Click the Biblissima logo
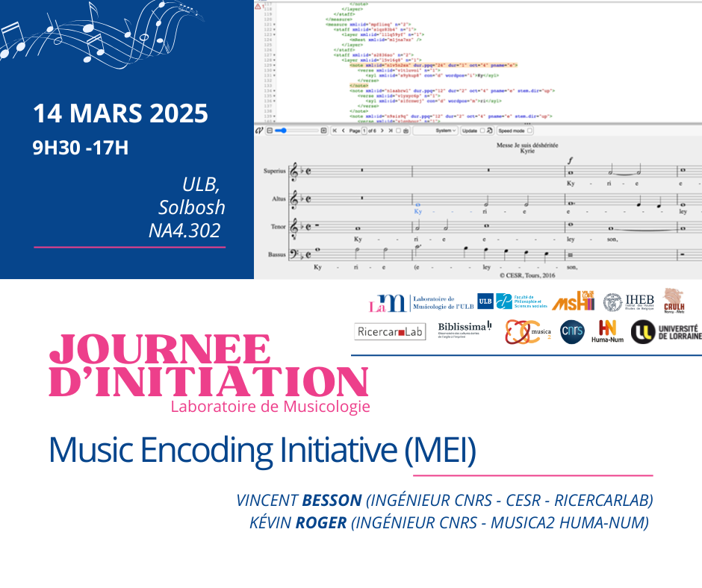Screen dimensions: 702x588 (x=465, y=330)
